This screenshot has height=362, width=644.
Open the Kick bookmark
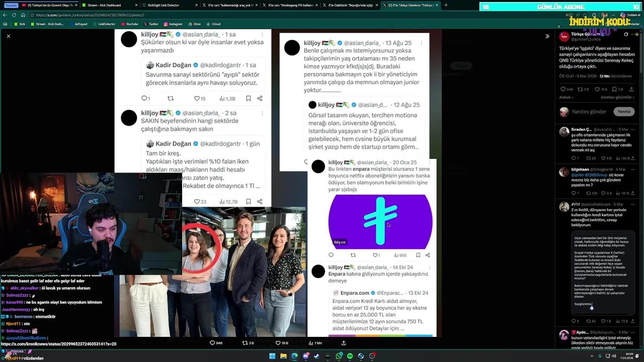click(20, 24)
